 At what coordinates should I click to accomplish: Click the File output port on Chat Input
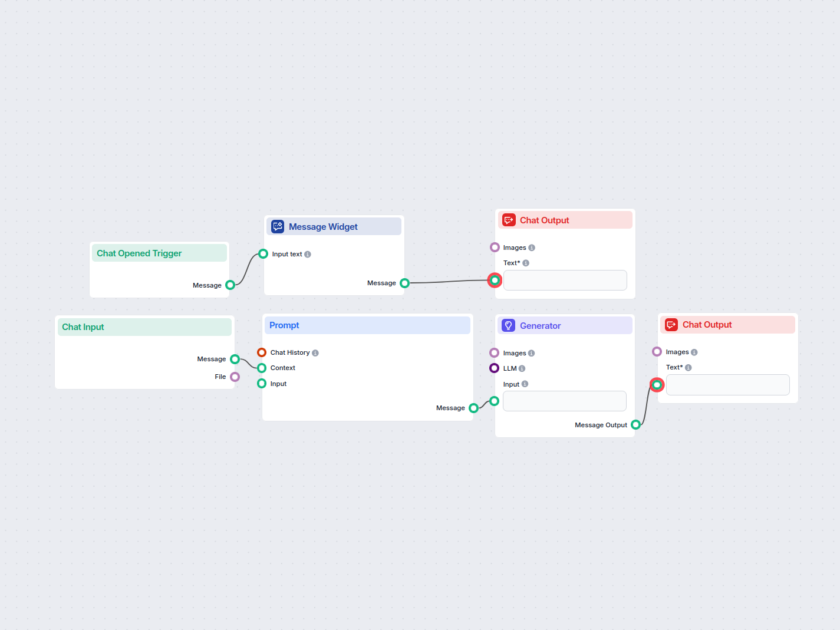tap(235, 377)
